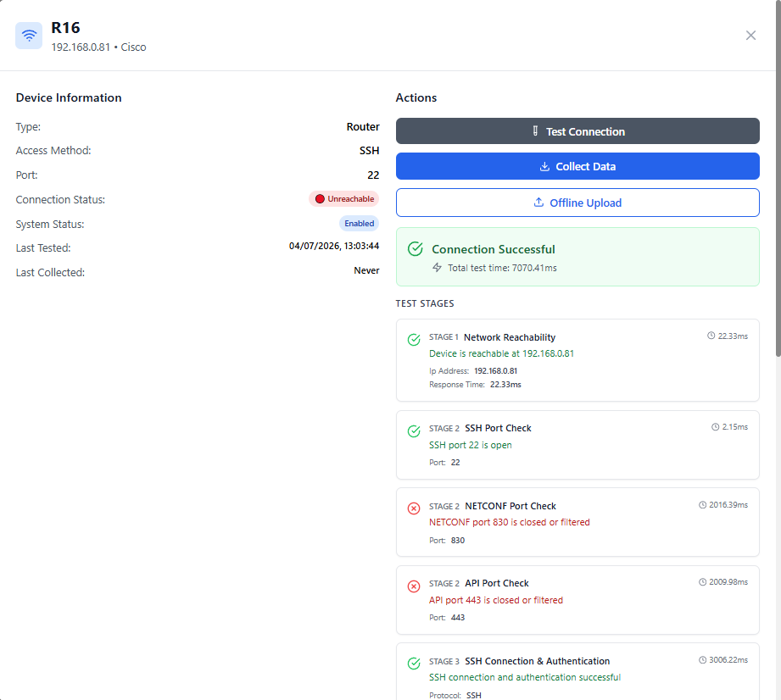Image resolution: width=781 pixels, height=700 pixels.
Task: Click the TEST STAGES heading
Action: [x=425, y=303]
